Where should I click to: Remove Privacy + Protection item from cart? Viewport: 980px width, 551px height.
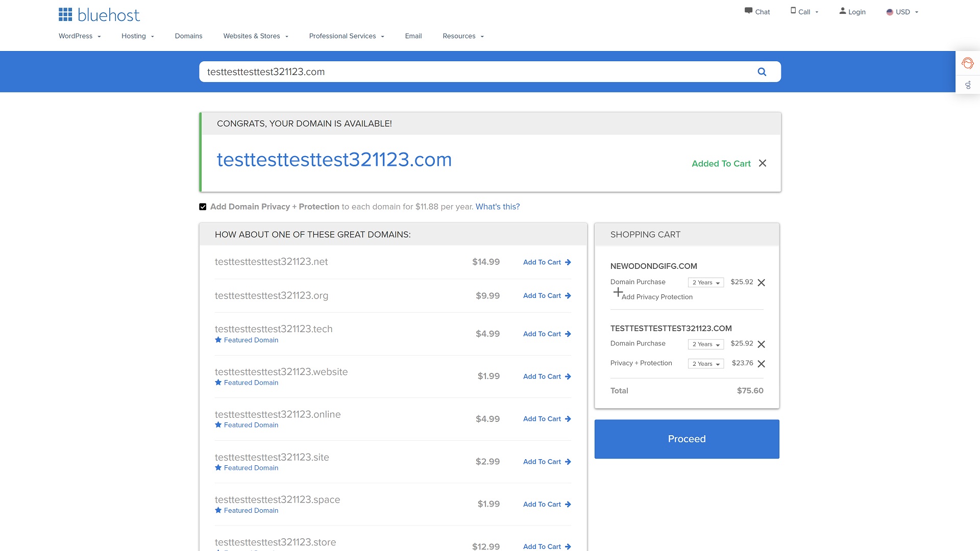(x=761, y=364)
